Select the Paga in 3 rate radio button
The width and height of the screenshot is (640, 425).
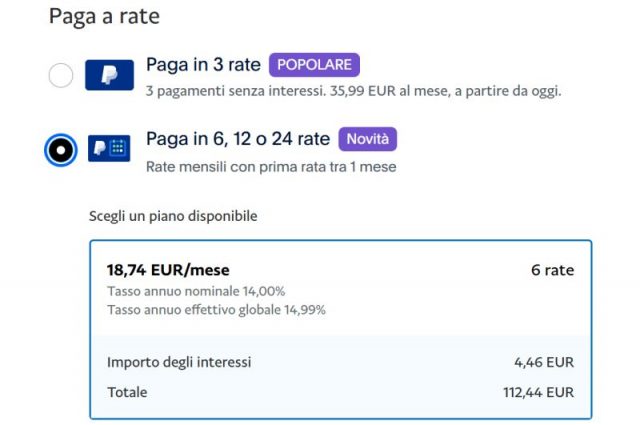pos(61,75)
